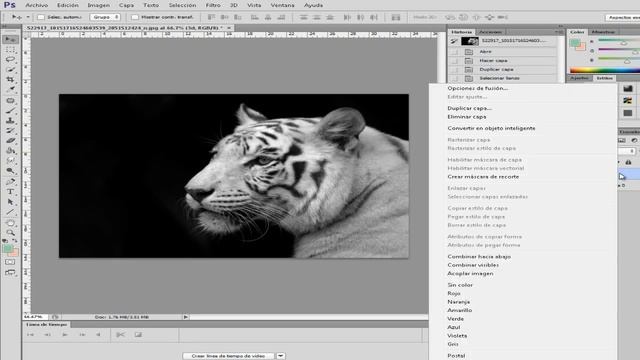Click the foreground color swatch in toolbox
The height and width of the screenshot is (360, 640).
pos(7,249)
